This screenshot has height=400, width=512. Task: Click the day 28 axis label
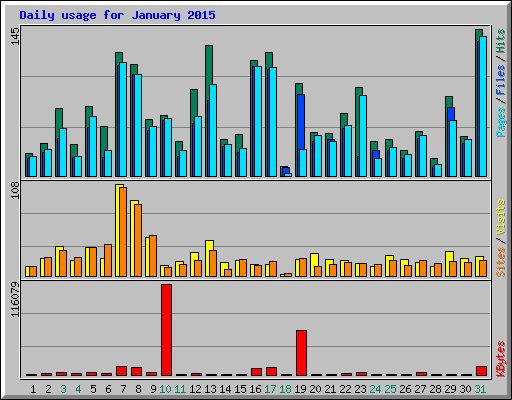(435, 389)
